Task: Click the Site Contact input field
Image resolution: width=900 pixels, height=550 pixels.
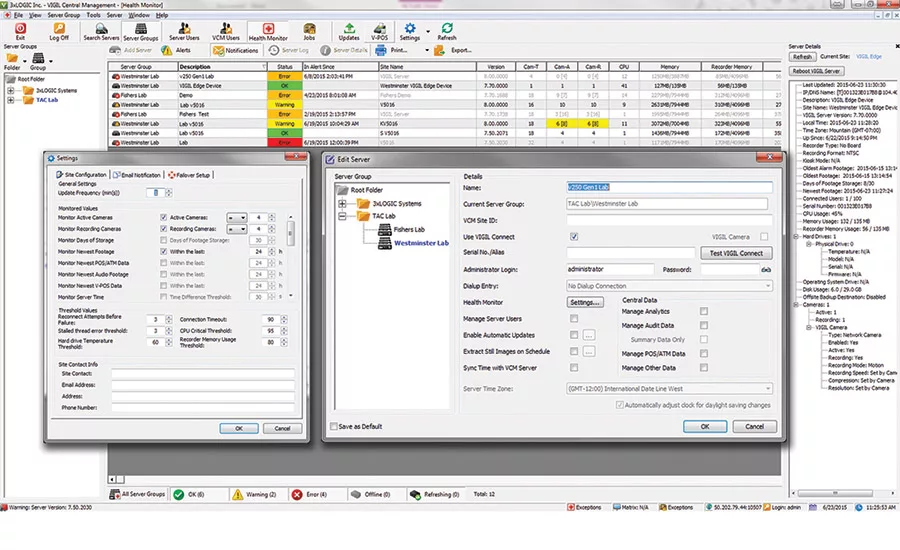Action: [203, 374]
